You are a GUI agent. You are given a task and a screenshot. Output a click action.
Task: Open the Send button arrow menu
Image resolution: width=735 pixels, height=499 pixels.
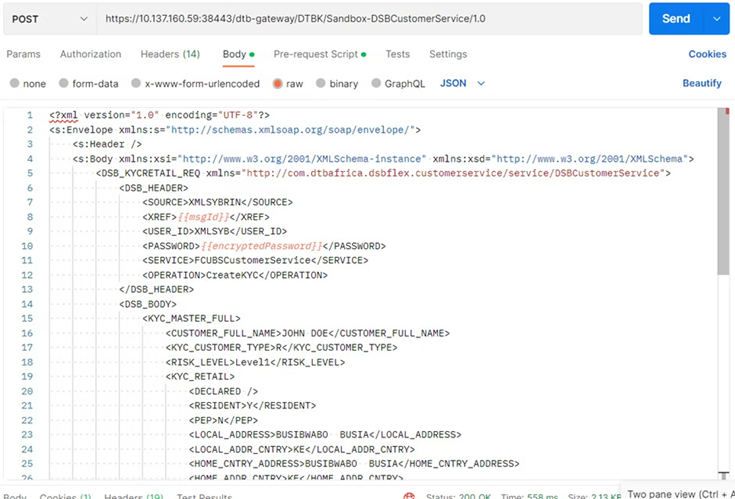(x=715, y=19)
